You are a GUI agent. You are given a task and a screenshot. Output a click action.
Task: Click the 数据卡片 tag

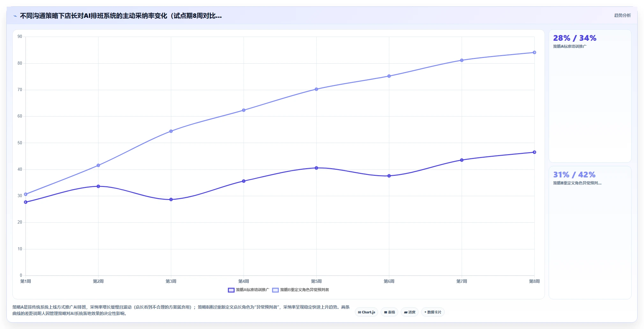[433, 312]
